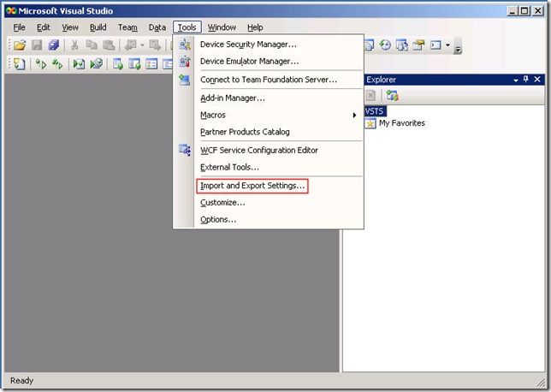Image resolution: width=551 pixels, height=392 pixels.
Task: Click the clock with green arrow icon
Action: 385,45
